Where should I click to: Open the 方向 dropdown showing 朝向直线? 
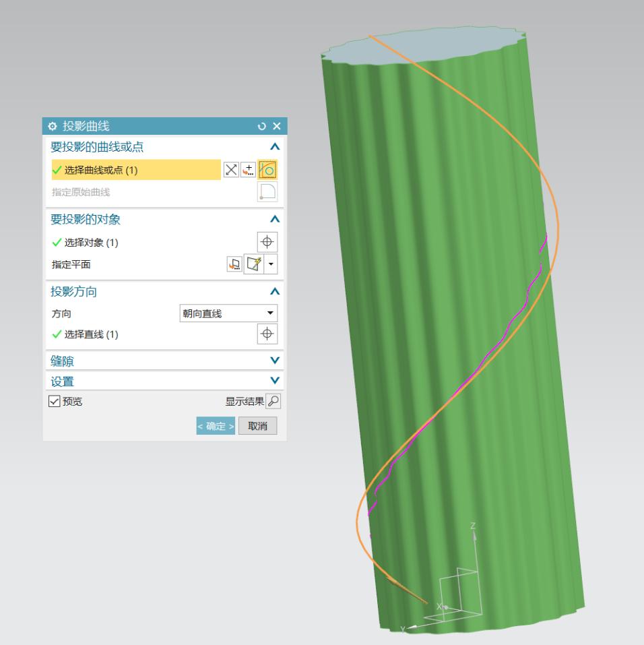tap(228, 313)
